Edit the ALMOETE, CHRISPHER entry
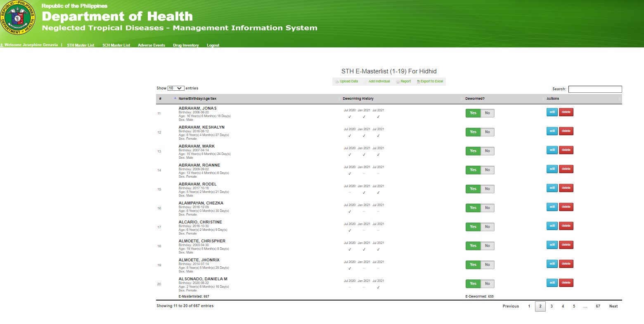Viewport: 644px width, 324px height. (552, 245)
